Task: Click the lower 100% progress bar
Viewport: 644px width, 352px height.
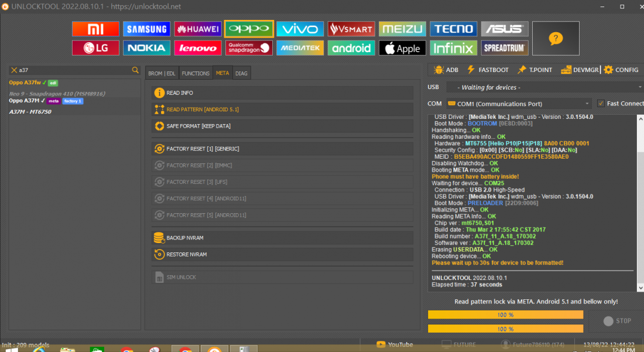Action: 506,329
